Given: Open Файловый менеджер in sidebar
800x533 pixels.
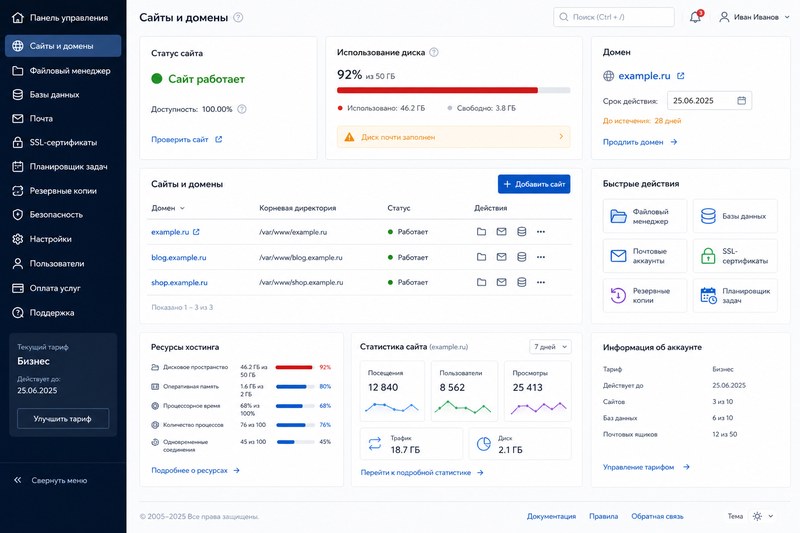Looking at the screenshot, I should tap(63, 71).
